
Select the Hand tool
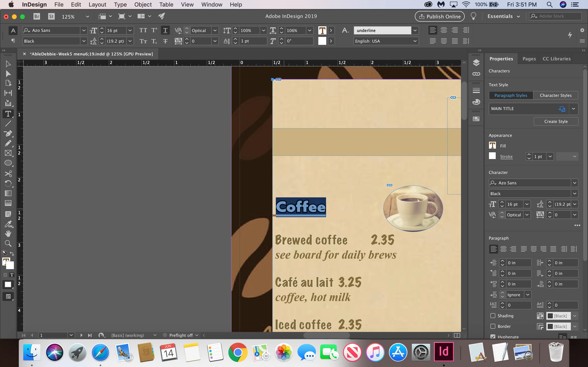[8, 233]
